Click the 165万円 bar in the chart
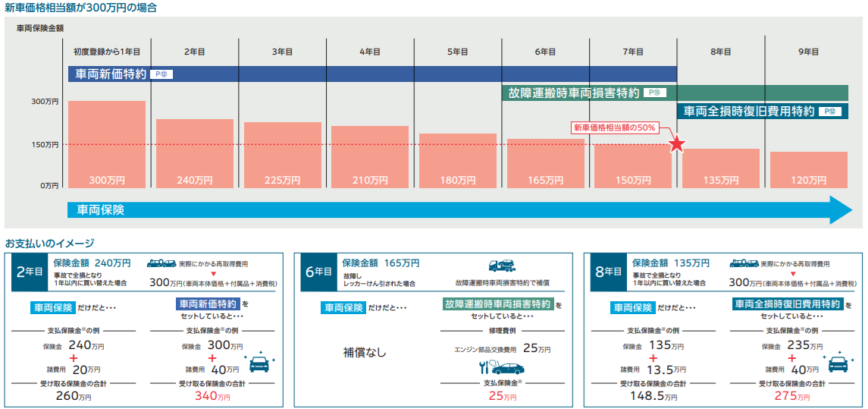 tap(545, 163)
